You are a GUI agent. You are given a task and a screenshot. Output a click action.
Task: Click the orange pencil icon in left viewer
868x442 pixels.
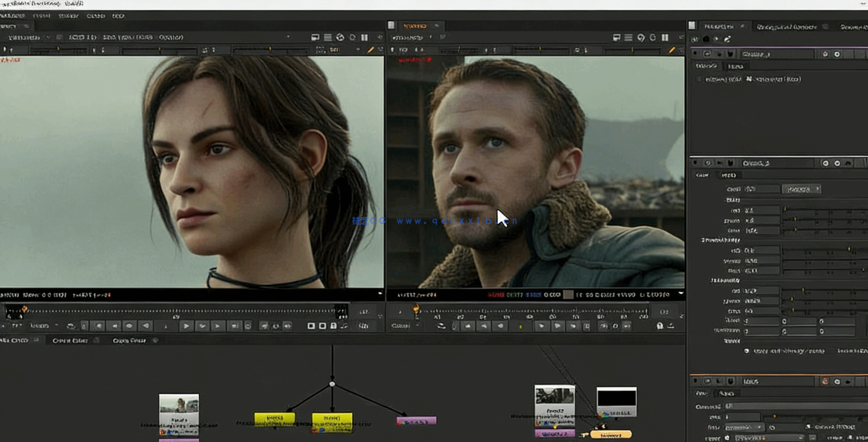(371, 50)
